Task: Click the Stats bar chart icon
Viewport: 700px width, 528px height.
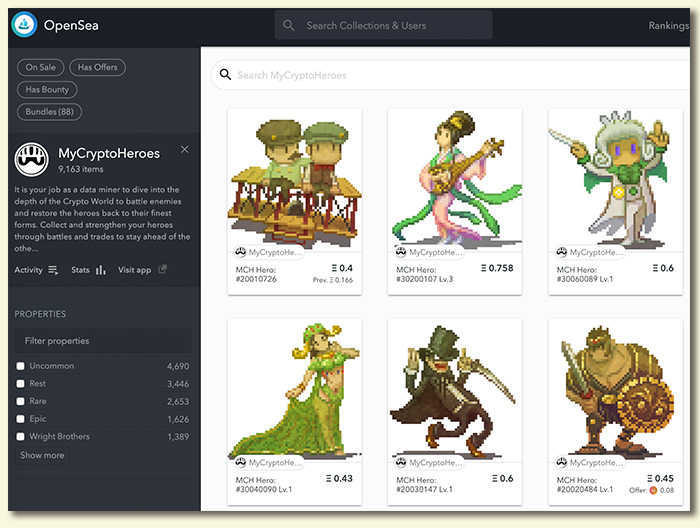Action: tap(101, 270)
